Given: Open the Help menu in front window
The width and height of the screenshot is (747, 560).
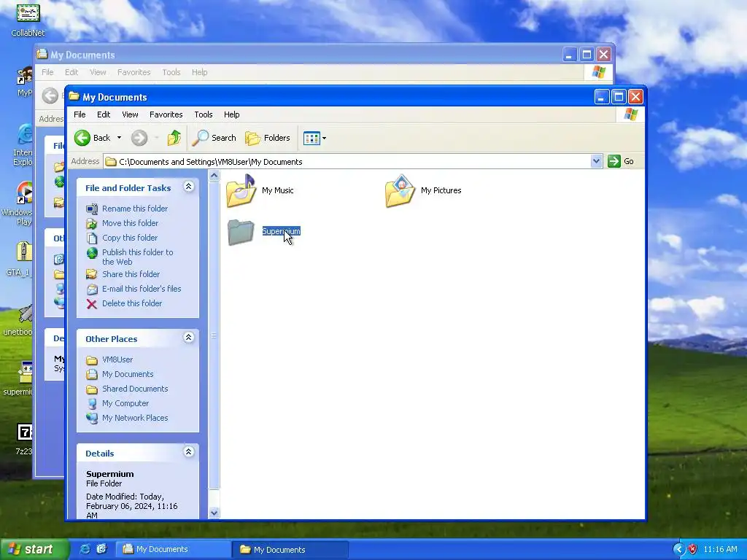Looking at the screenshot, I should [231, 114].
